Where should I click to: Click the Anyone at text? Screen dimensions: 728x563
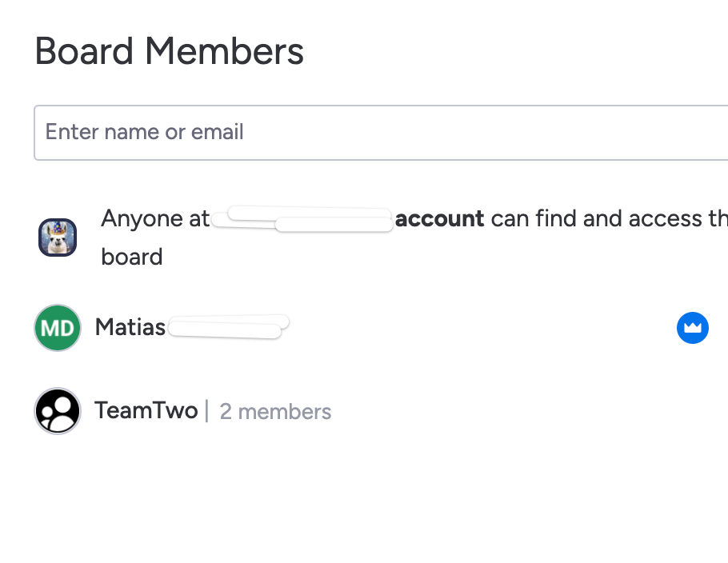pos(155,218)
